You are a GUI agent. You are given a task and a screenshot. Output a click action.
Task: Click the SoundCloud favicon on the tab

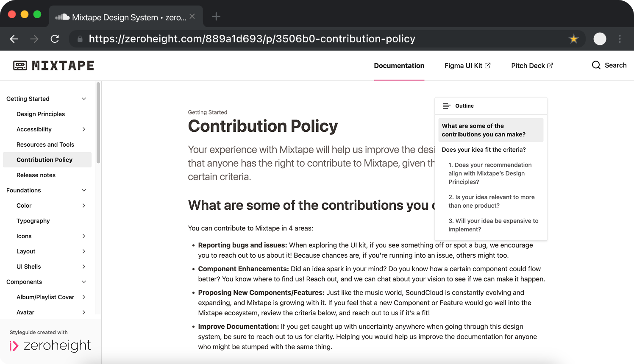(62, 17)
